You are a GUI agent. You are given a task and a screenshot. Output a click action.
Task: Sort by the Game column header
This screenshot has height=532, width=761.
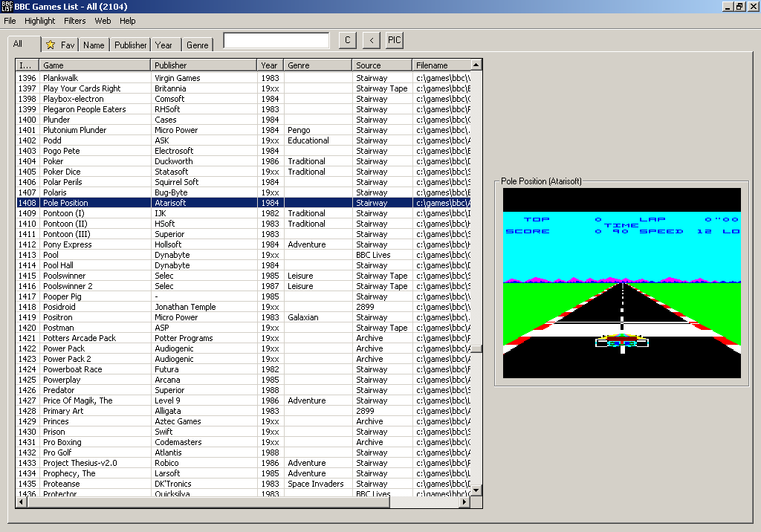point(95,65)
